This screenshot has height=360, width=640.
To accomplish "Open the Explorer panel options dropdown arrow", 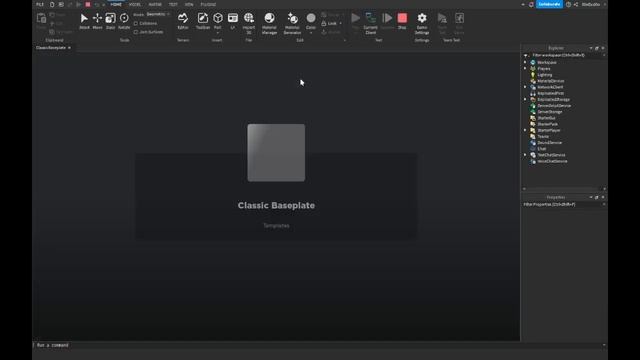I will pyautogui.click(x=591, y=48).
